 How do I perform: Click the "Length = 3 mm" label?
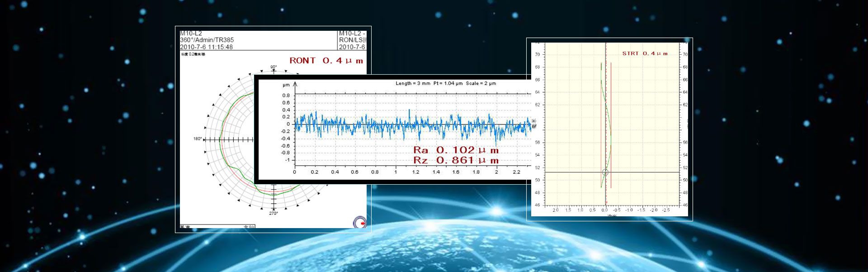413,83
